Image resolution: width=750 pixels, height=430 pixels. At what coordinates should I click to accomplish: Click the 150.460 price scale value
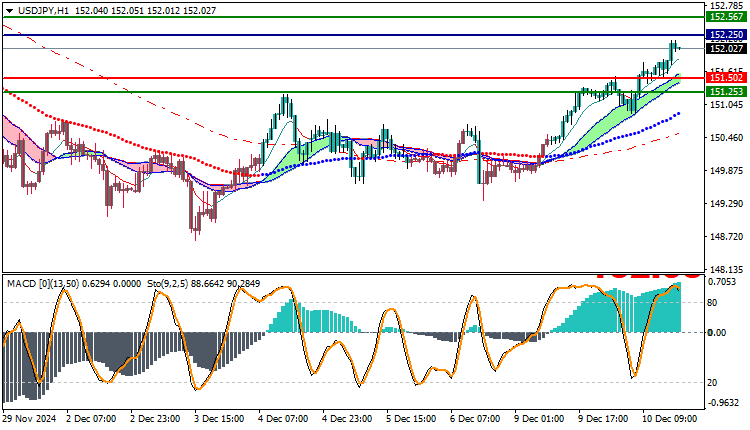point(727,138)
